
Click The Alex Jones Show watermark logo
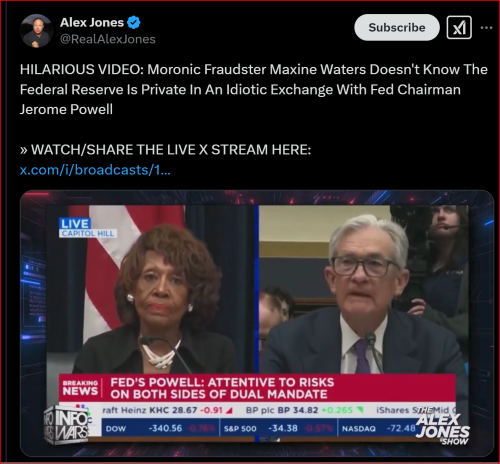pos(443,427)
